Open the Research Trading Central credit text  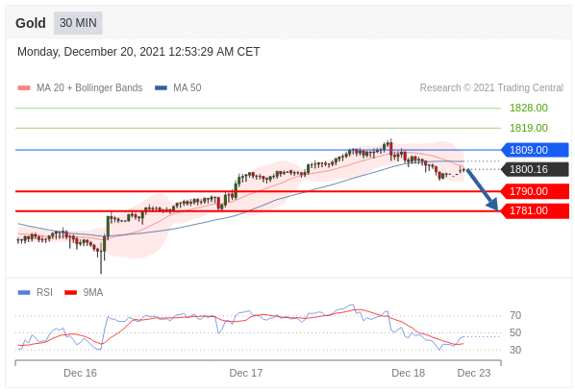point(491,88)
